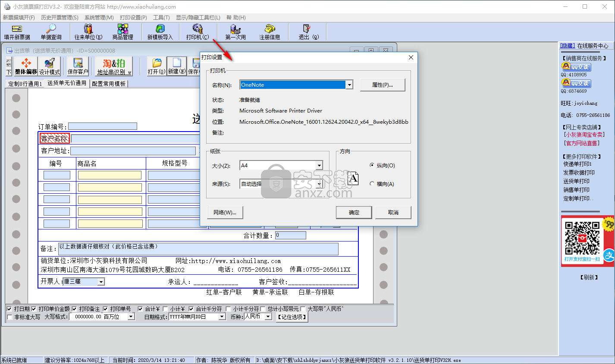Open 商品管理 toolbar icon
Image resolution: width=615 pixels, height=364 pixels.
pos(123,32)
